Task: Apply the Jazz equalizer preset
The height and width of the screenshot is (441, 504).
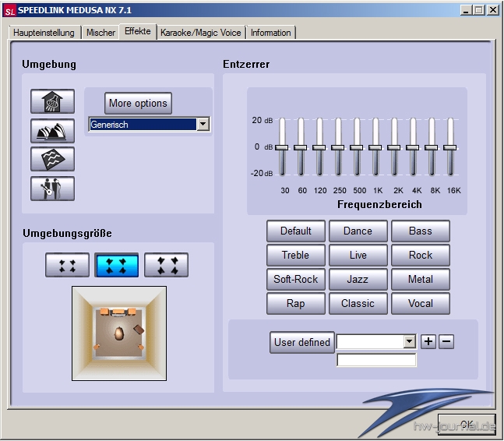Action: [358, 279]
